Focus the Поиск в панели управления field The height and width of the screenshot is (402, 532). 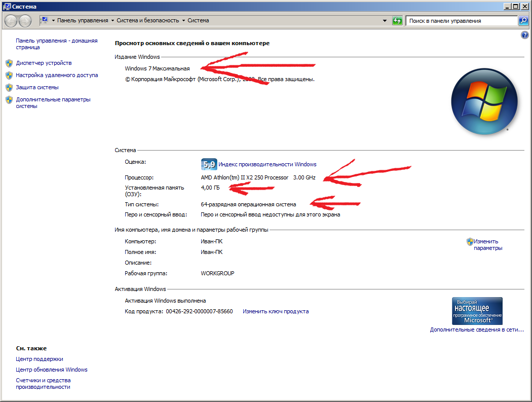coord(462,21)
